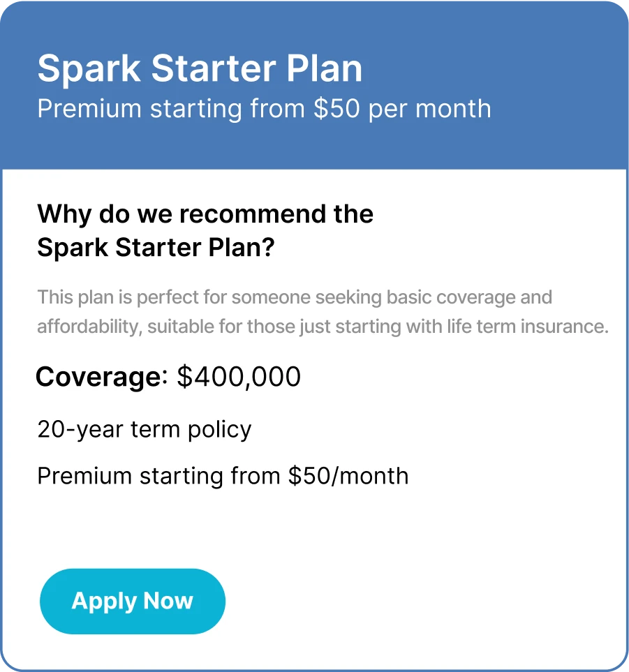Click the gray line starting with "affordability, suitable"
This screenshot has width=629, height=672.
(x=323, y=327)
